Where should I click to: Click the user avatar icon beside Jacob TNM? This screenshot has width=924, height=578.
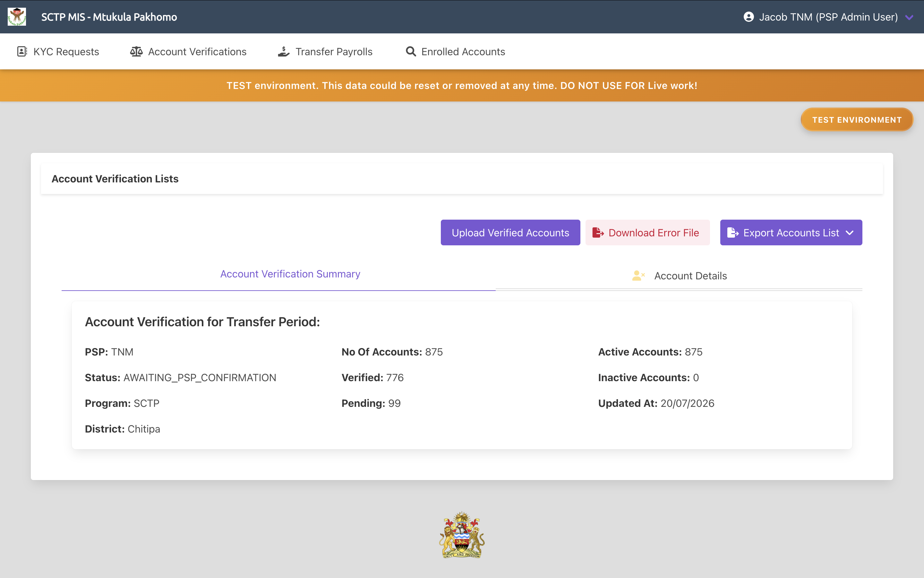point(749,17)
